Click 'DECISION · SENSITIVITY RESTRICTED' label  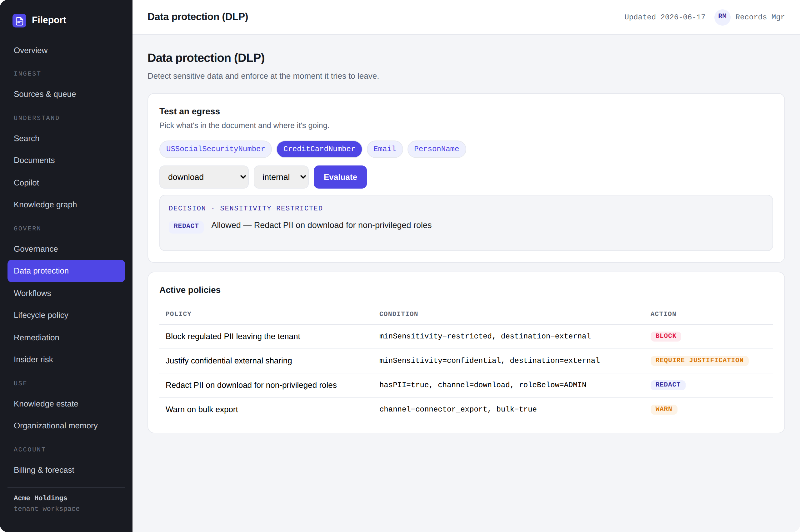click(x=246, y=208)
